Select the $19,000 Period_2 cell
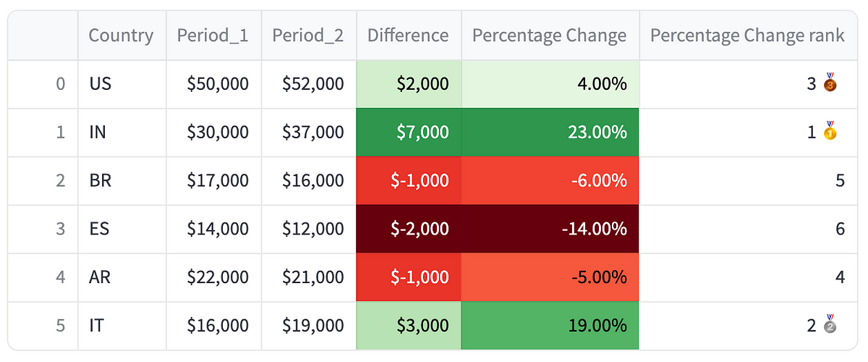This screenshot has height=362, width=868. click(x=308, y=325)
